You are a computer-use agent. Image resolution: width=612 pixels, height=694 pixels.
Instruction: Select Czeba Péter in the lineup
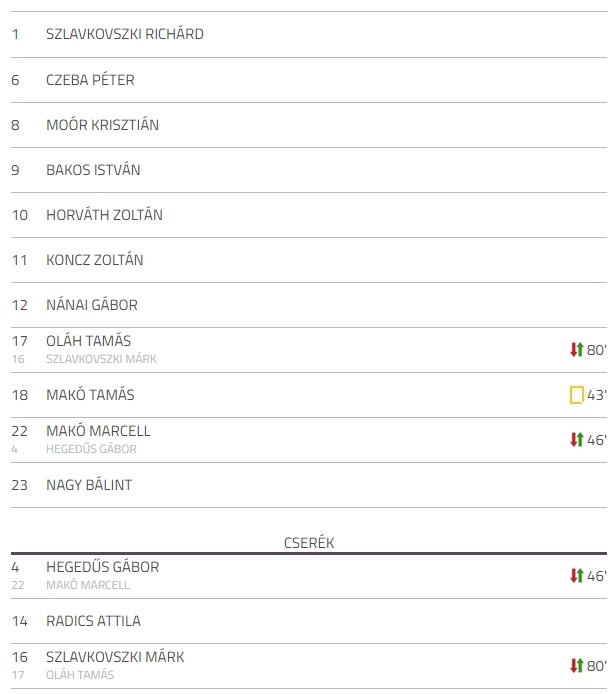(309, 80)
